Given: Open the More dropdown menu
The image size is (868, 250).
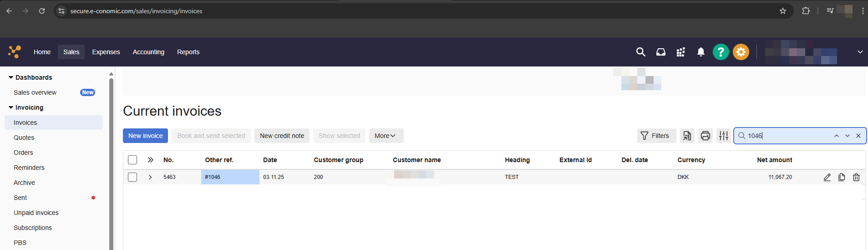Looking at the screenshot, I should [386, 136].
